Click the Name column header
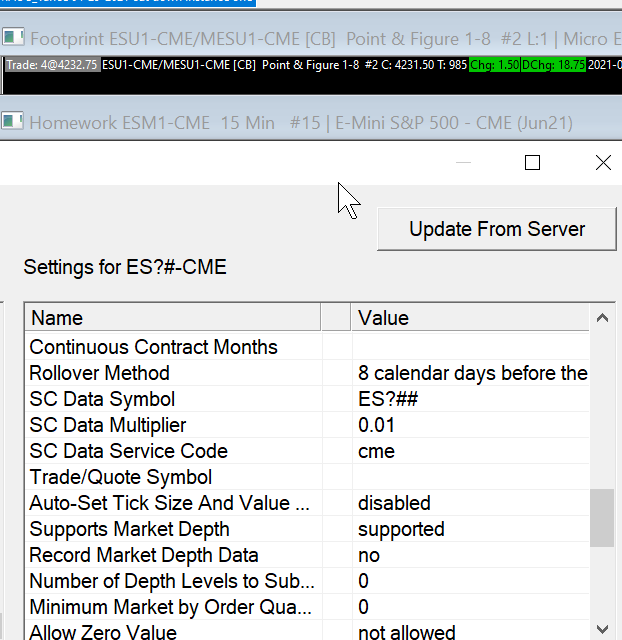622x640 pixels. click(x=173, y=318)
